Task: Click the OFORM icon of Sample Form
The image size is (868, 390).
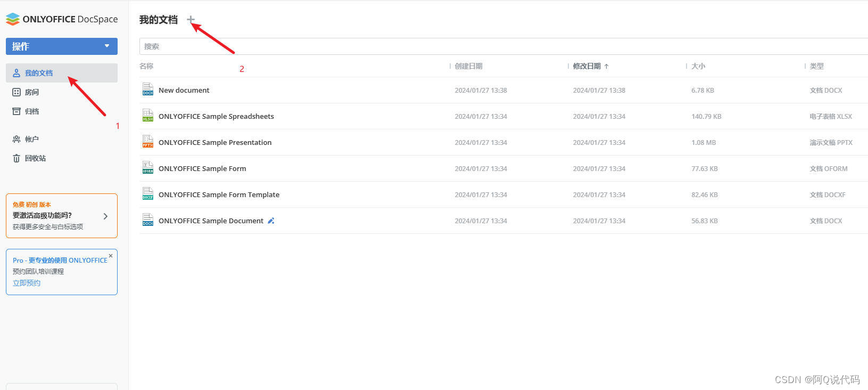Action: tap(147, 168)
